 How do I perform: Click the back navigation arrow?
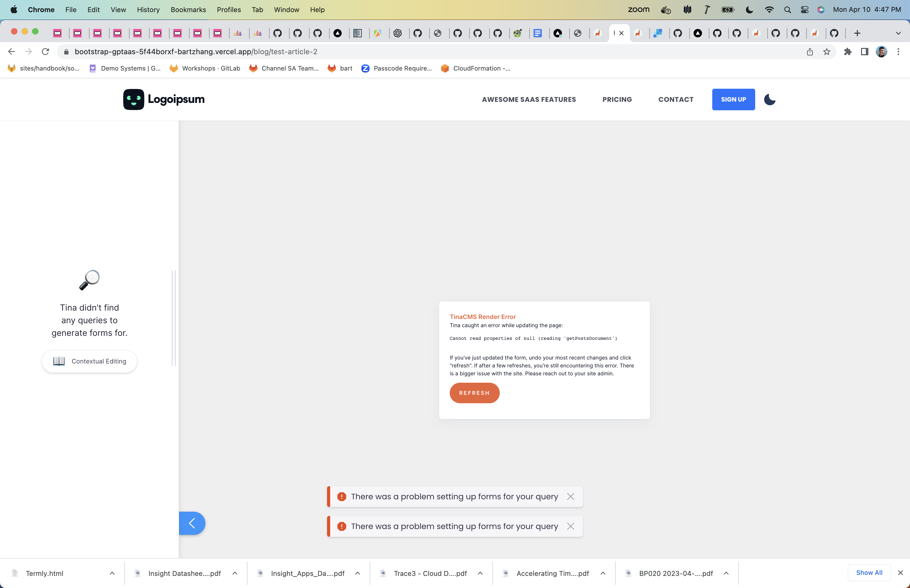[11, 52]
